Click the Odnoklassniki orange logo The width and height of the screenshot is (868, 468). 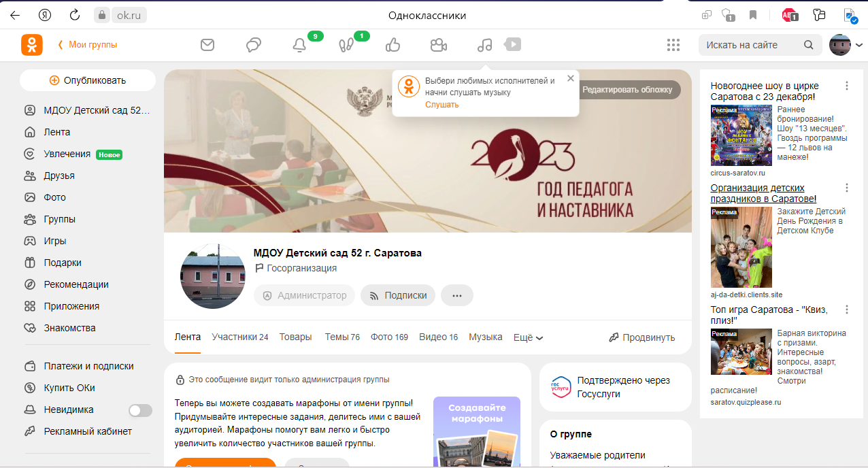[31, 45]
